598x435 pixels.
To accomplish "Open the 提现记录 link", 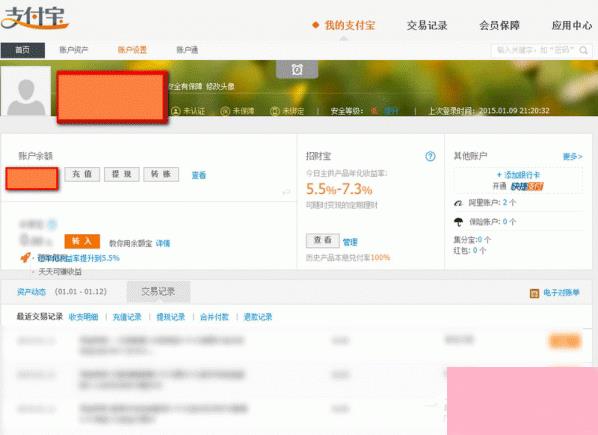I will coord(171,317).
